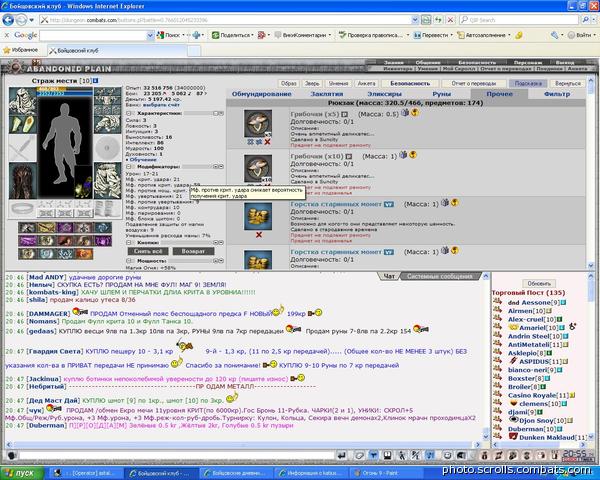600x480 pixels.
Task: Click gift icon next to Грибочки (x5)
Action: coord(404,113)
